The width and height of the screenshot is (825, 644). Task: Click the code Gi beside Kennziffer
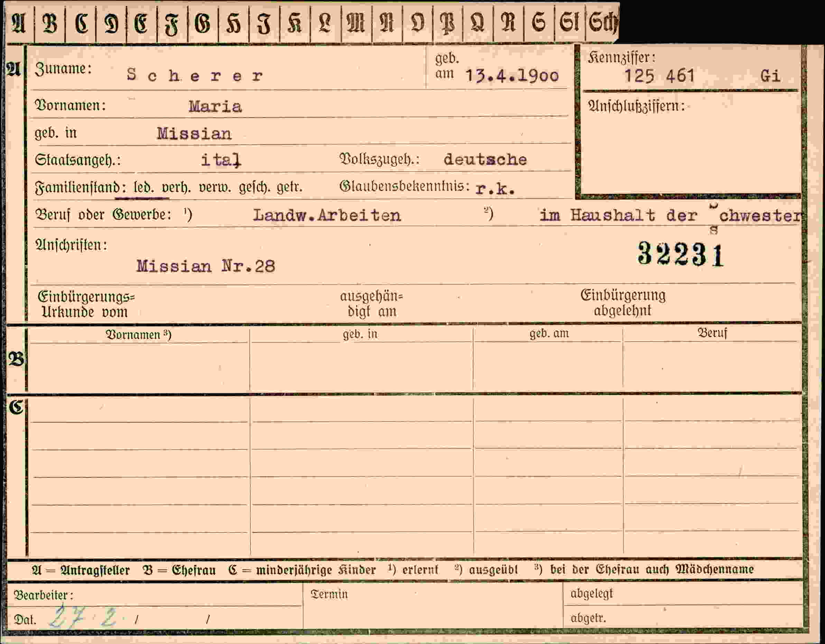pos(770,76)
